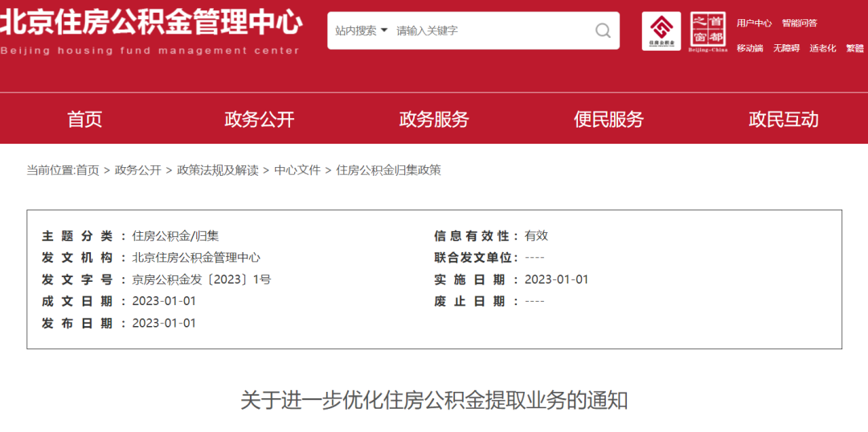Screen dimensions: 868x432
Task: Select issuing body 北京住房公积金管理中心 in info box
Action: [196, 258]
